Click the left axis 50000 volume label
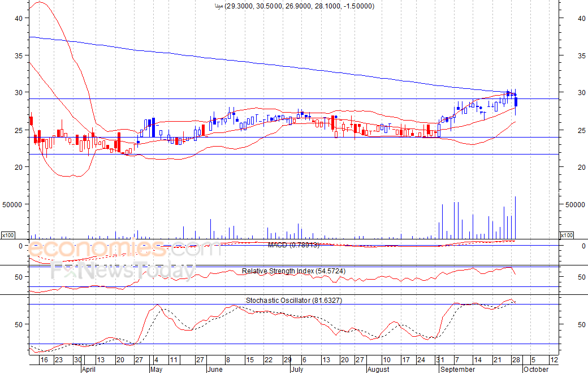588x373 pixels. [x=12, y=204]
